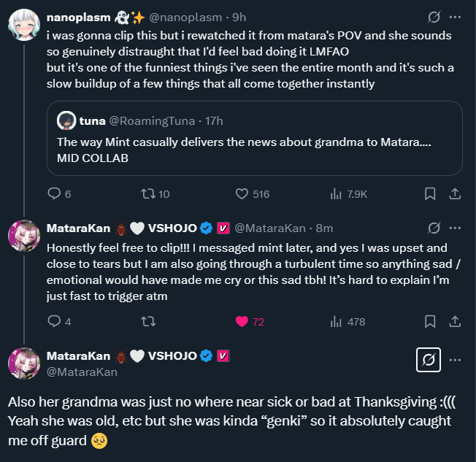Open the @nanoplasm profile handle

point(182,17)
